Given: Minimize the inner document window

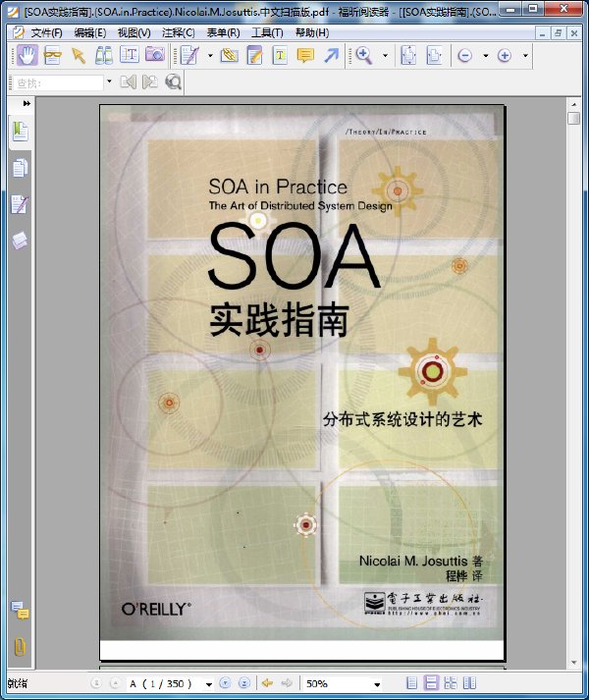Looking at the screenshot, I should pyautogui.click(x=542, y=32).
